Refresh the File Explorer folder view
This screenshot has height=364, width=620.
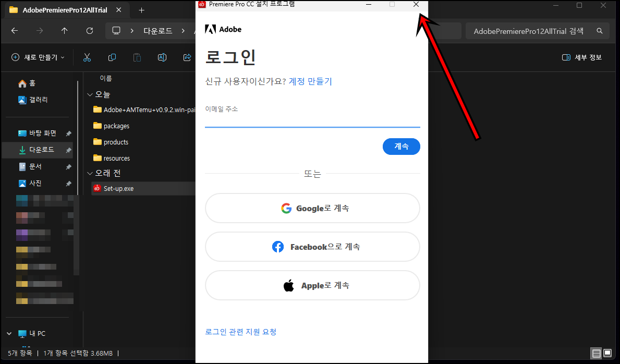(90, 30)
